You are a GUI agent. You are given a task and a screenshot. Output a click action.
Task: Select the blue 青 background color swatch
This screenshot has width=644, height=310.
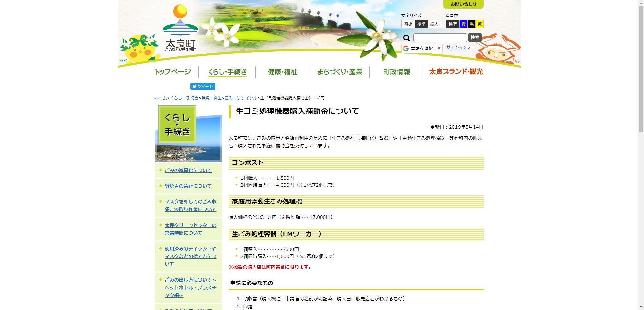[464, 24]
